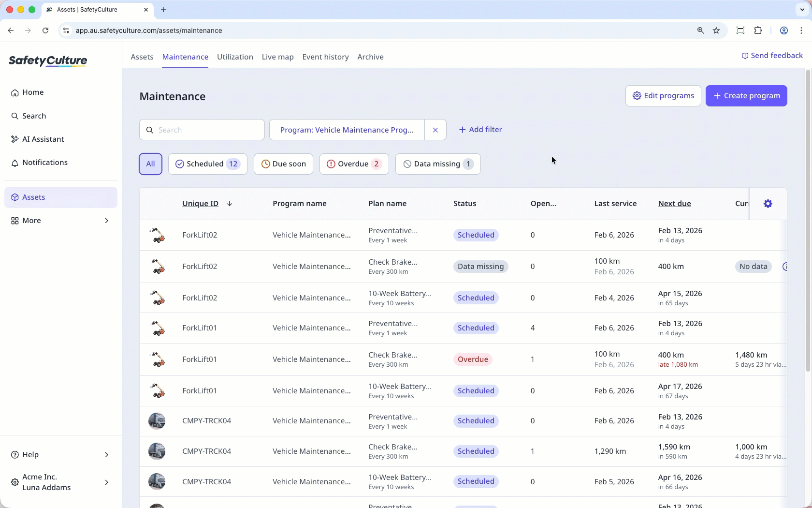This screenshot has width=812, height=508.
Task: Click the Create program button
Action: click(x=746, y=96)
